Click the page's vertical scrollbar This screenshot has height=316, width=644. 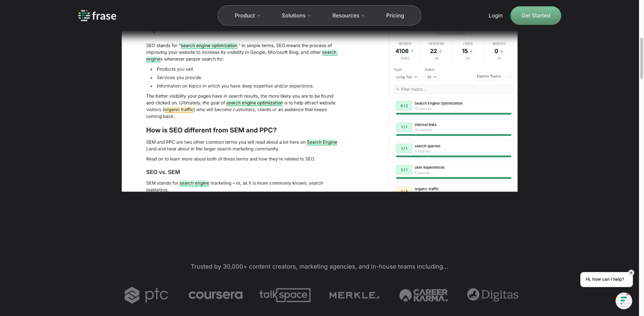pyautogui.click(x=641, y=57)
